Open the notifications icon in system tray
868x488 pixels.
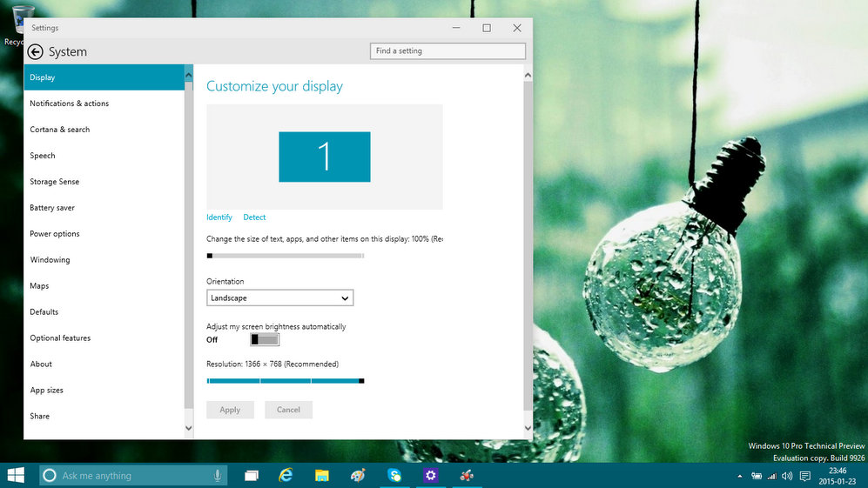pos(805,476)
